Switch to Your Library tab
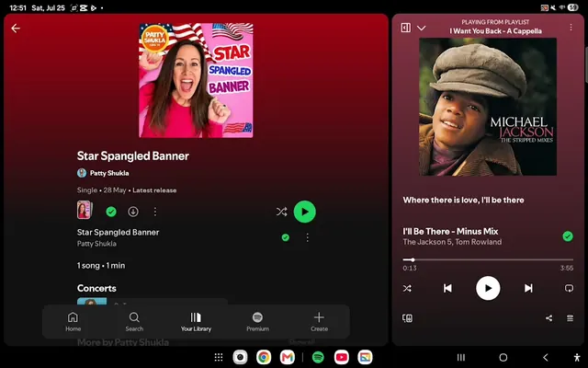 (196, 322)
